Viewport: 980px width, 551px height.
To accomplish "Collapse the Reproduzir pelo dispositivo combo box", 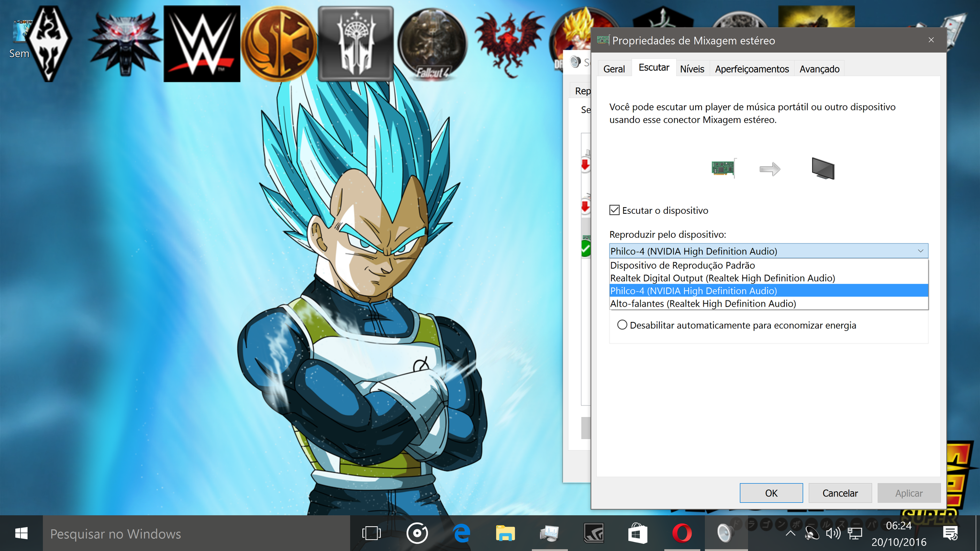I will tap(920, 251).
